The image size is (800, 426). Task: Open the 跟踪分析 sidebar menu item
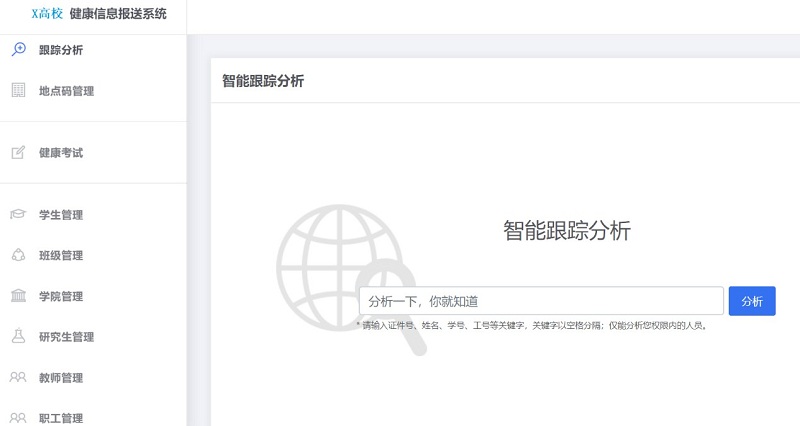[x=61, y=50]
